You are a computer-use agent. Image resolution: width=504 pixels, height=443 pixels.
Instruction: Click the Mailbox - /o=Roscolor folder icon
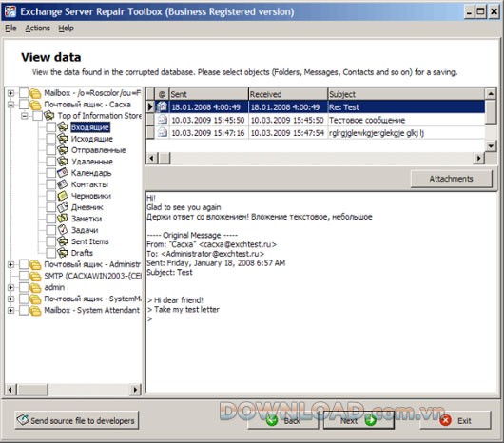tap(35, 93)
